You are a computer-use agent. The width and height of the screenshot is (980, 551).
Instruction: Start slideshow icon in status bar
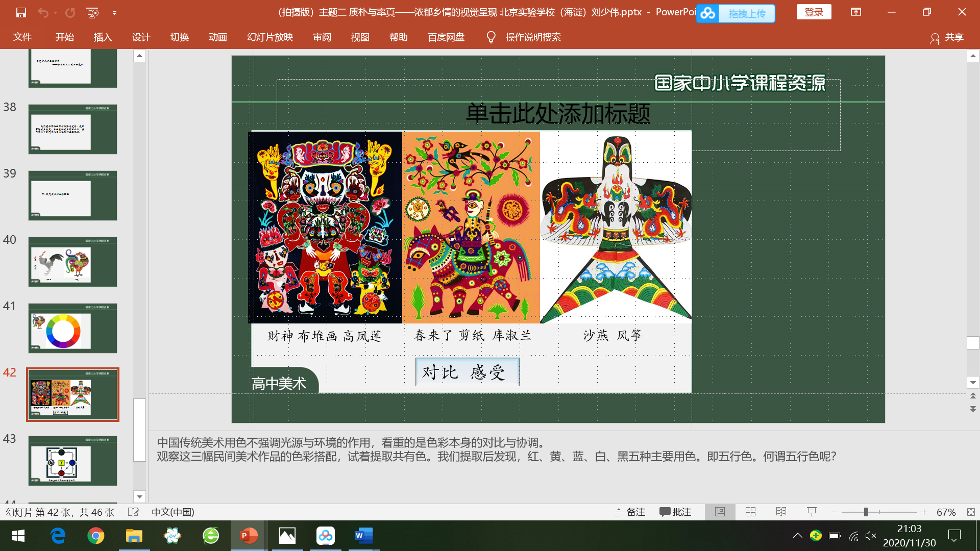812,512
